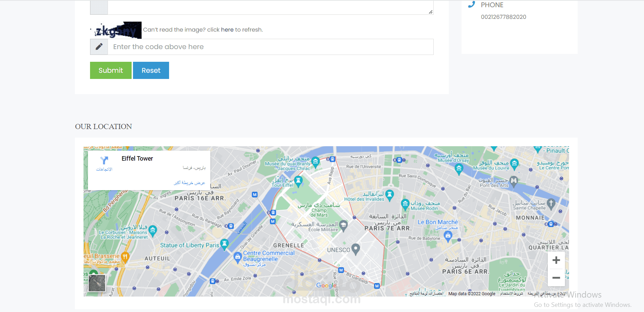Click the Musée d'Orsay marker icon
This screenshot has height=312, width=644.
[459, 169]
